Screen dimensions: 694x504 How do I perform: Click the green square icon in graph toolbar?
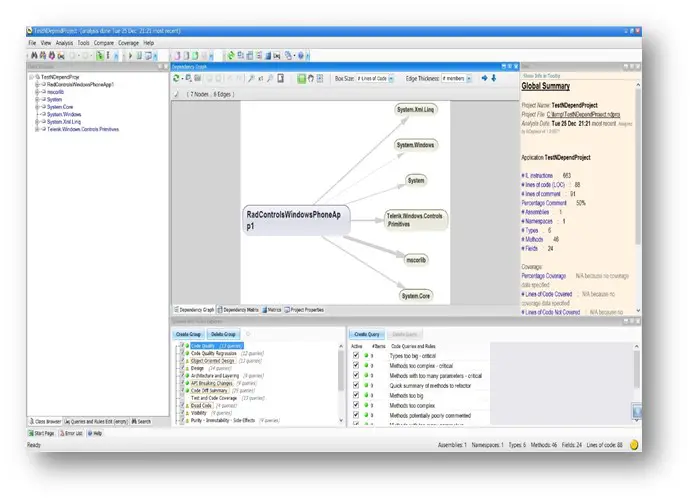[x=301, y=78]
